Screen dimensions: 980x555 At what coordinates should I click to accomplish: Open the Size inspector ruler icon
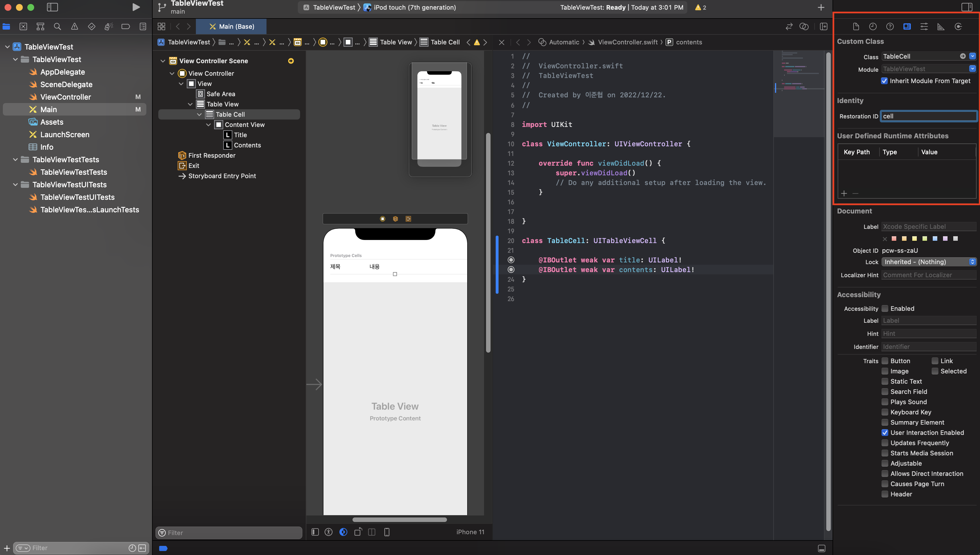click(x=941, y=26)
